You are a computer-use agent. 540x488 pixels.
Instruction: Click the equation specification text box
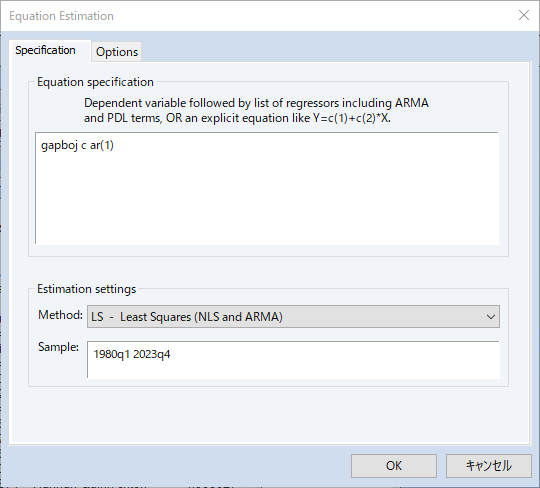[267, 188]
